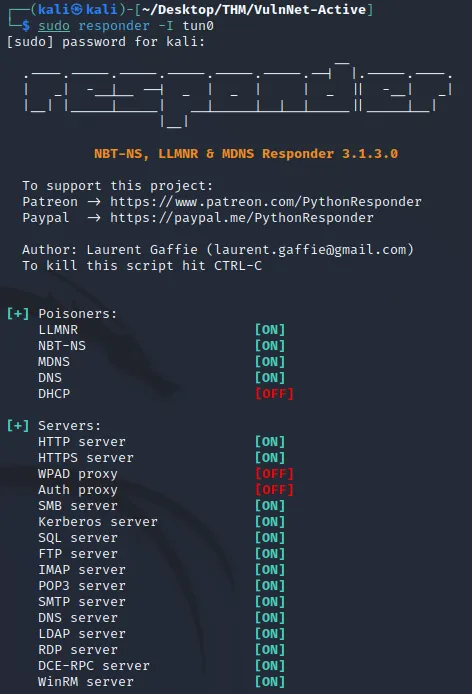This screenshot has width=472, height=694.
Task: Click the author email laurent.gaffie@gmail.com
Action: 310,250
